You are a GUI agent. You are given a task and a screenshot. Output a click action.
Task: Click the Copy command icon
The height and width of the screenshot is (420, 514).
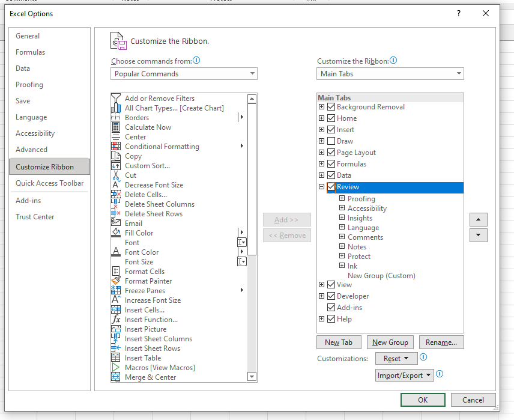click(x=116, y=156)
